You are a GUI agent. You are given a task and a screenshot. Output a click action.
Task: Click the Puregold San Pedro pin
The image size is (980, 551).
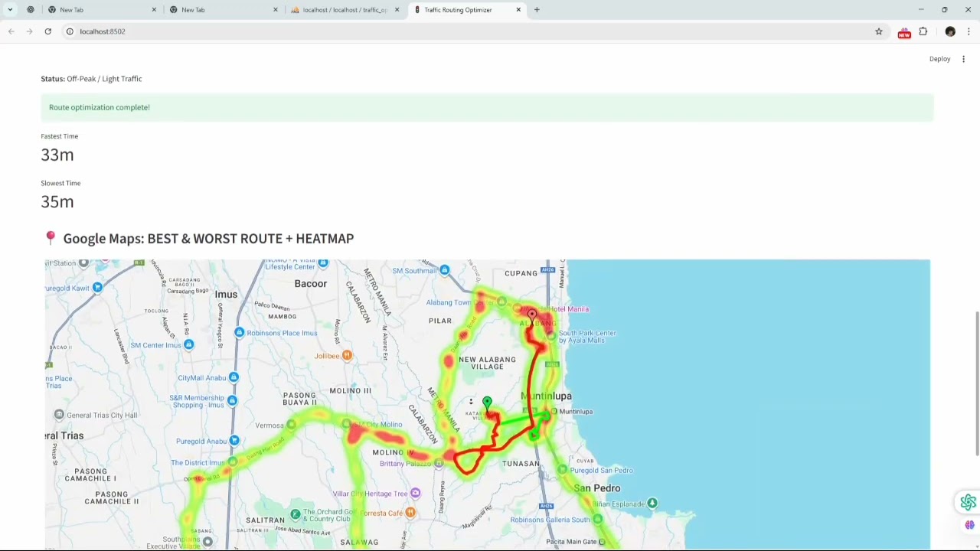[x=563, y=470]
